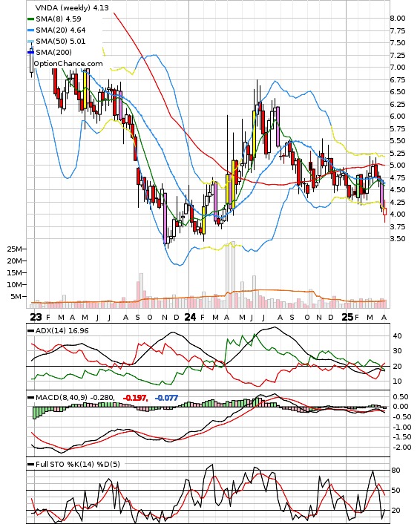Click the dark blue SMA(200) legend marker

[x=30, y=52]
